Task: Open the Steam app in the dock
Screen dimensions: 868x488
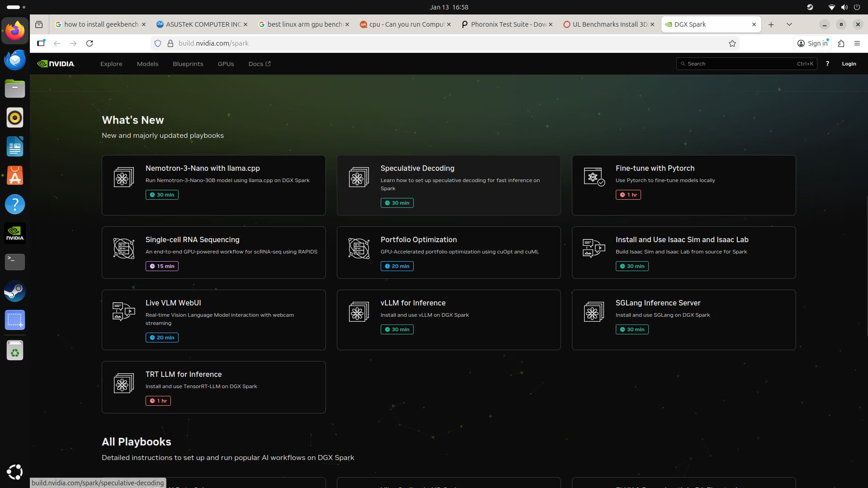Action: 15,291
